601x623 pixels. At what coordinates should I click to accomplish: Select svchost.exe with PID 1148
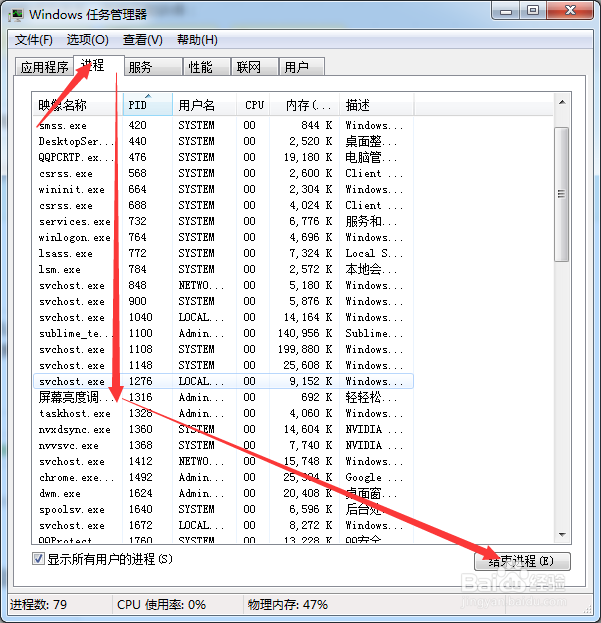[x=223, y=366]
